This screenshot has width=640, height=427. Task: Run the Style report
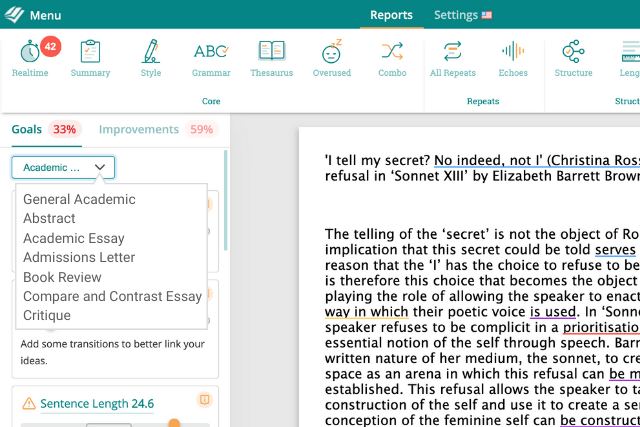151,58
